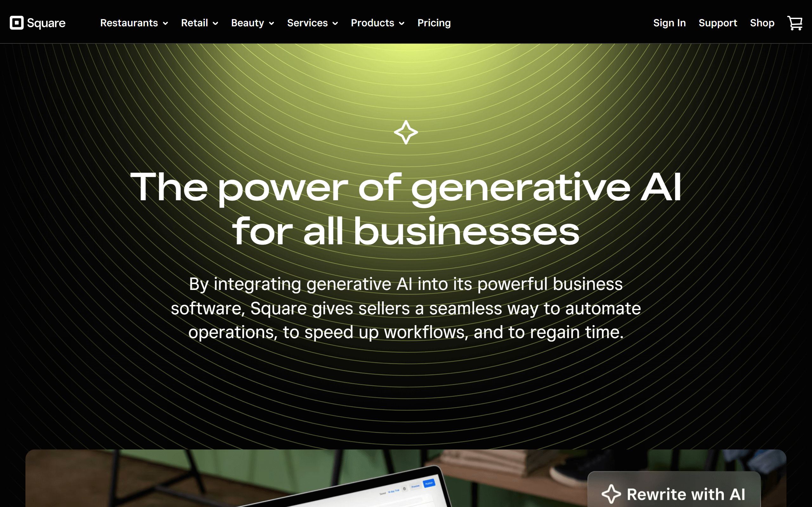Expand the Services navigation dropdown

[x=313, y=23]
